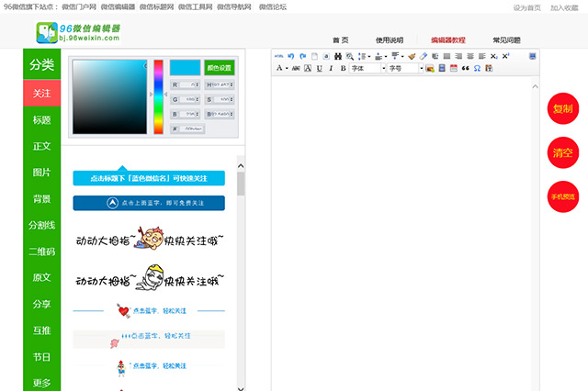Screen dimensions: 588x391
Task: Toggle underline formatting (U)
Action: (x=319, y=68)
